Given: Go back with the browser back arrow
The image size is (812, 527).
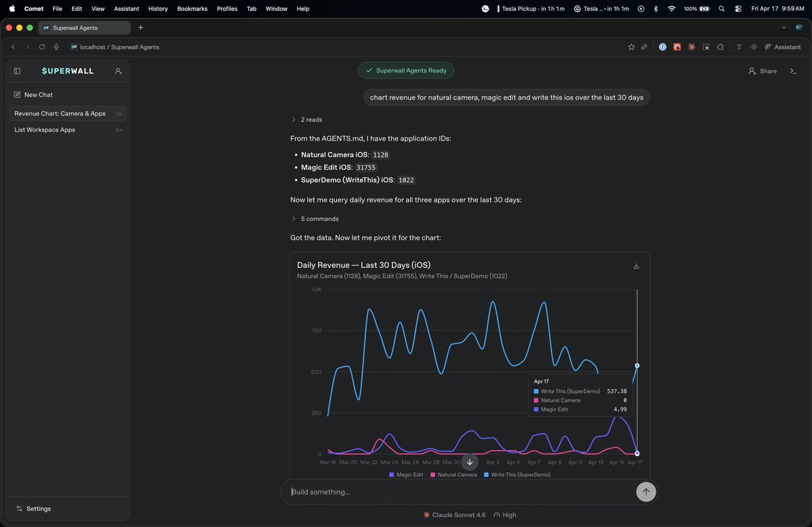Looking at the screenshot, I should [x=13, y=47].
